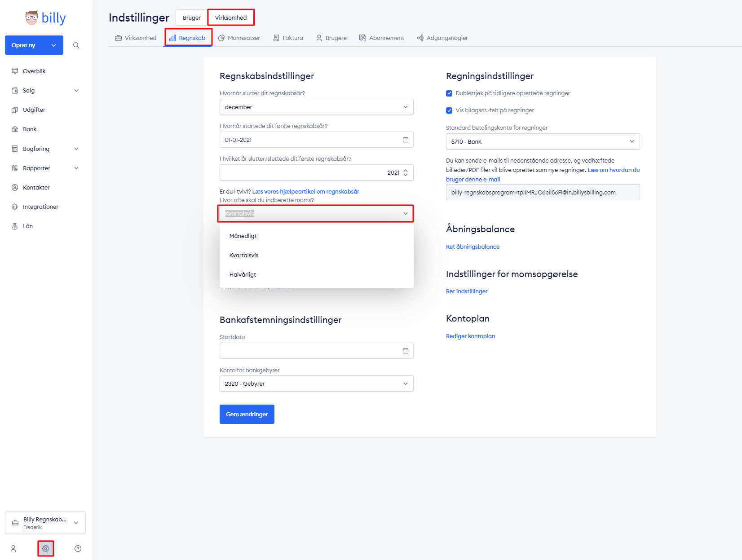
Task: Click the Overblik sidebar icon
Action: tap(15, 71)
